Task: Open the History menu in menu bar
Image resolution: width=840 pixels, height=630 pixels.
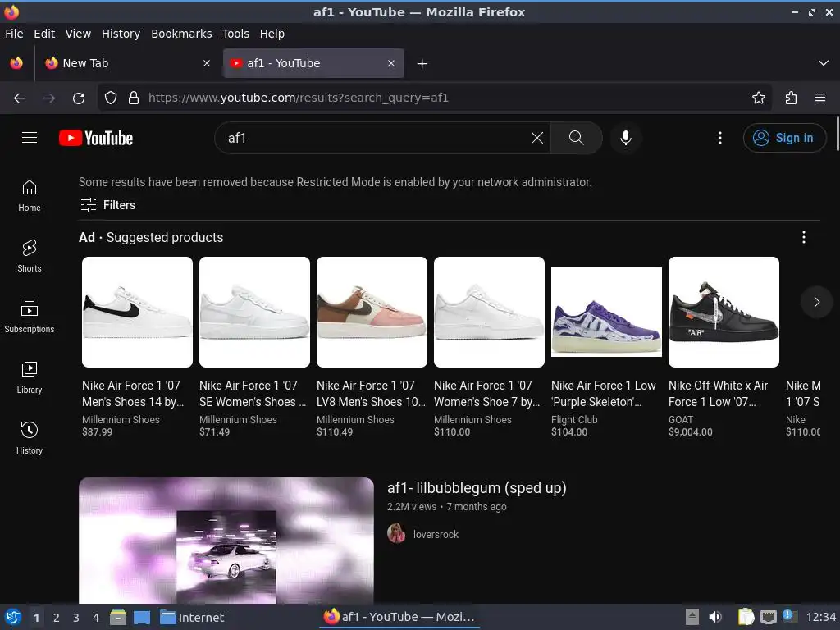Action: [x=121, y=34]
